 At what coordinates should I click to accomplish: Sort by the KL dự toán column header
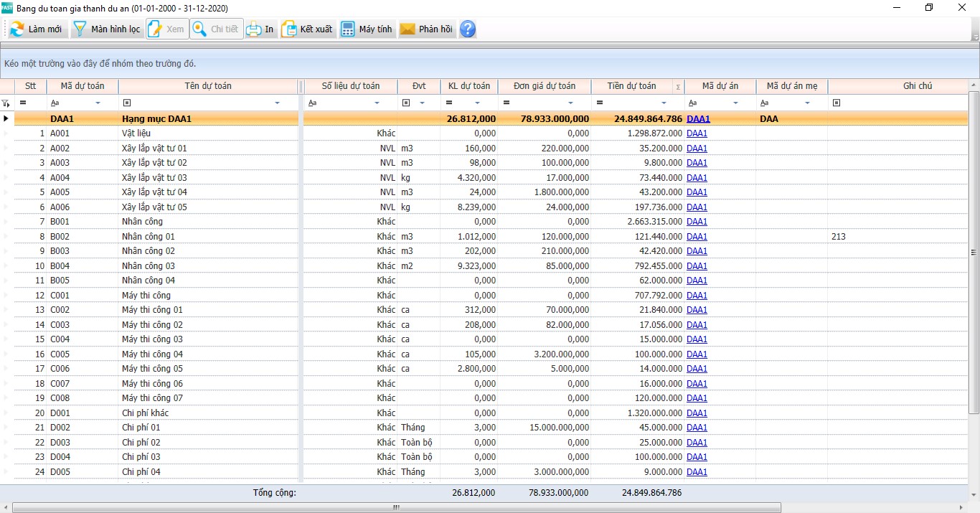(x=468, y=86)
